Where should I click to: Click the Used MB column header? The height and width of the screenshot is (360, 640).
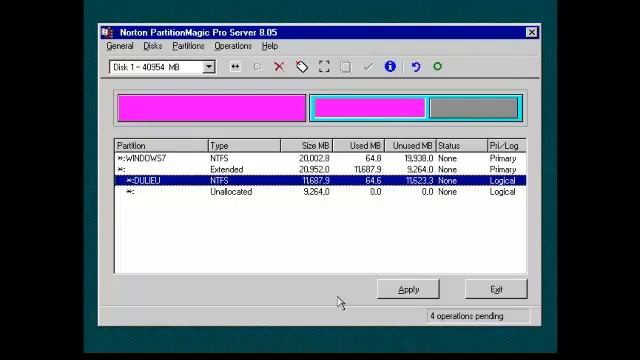[358, 146]
